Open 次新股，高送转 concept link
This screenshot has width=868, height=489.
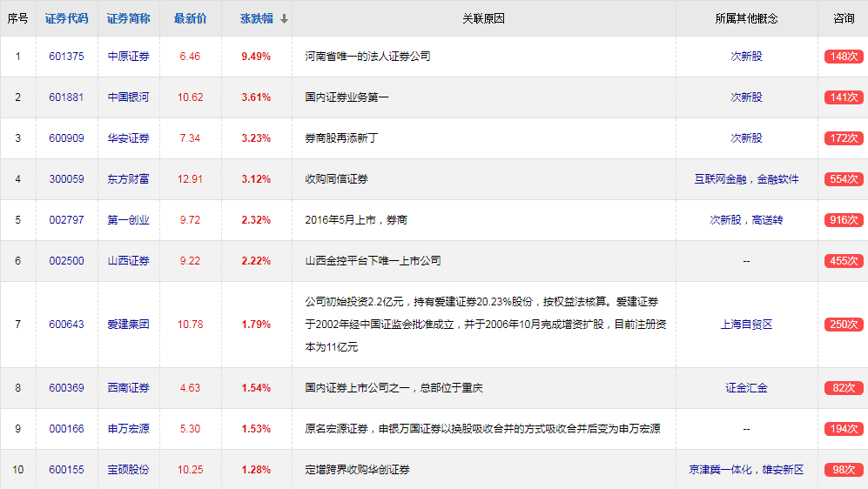tap(746, 220)
